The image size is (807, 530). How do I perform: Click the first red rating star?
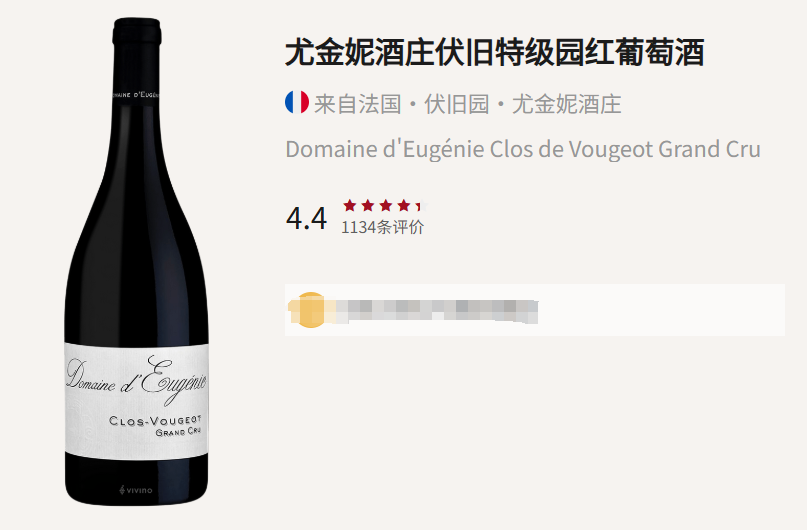(x=350, y=206)
